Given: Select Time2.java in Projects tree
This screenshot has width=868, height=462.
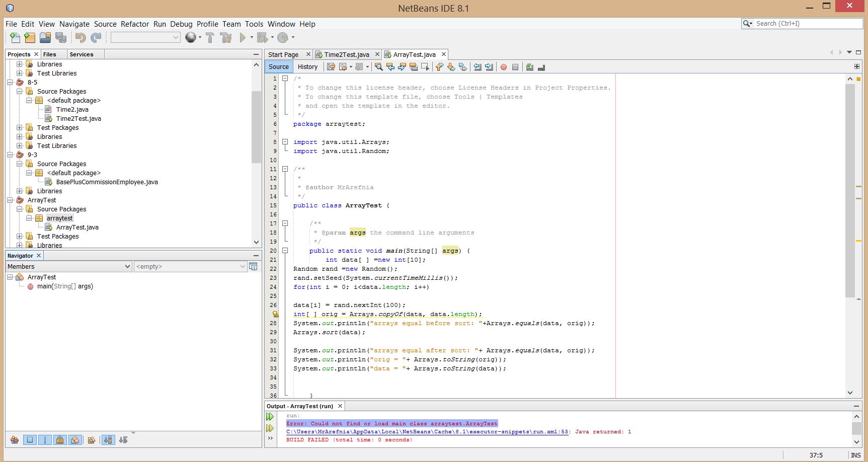Looking at the screenshot, I should click(72, 110).
